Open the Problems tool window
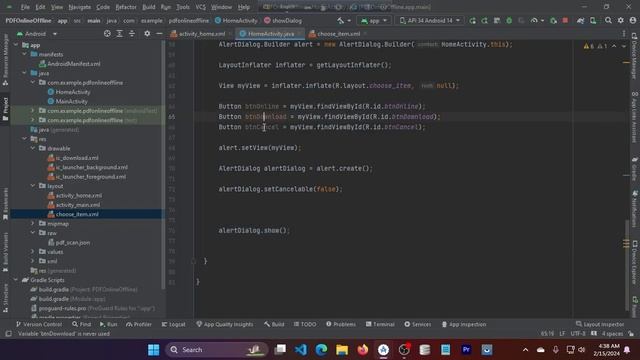 click(x=341, y=324)
